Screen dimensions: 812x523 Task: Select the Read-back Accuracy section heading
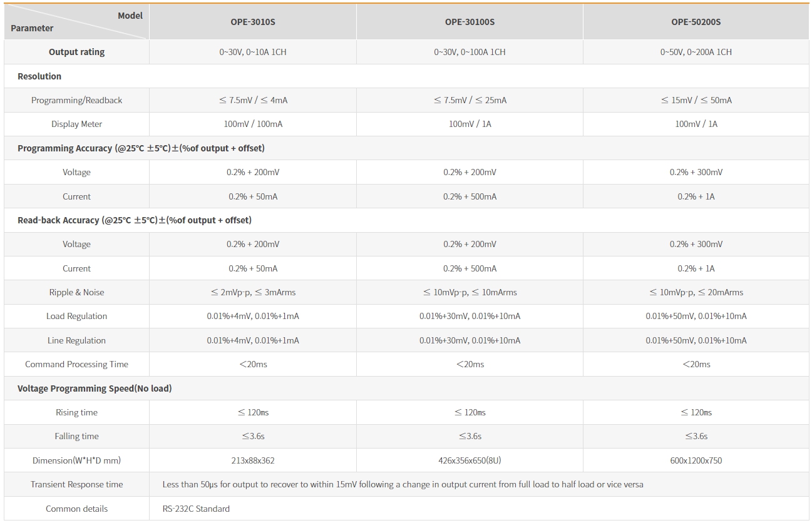[134, 220]
